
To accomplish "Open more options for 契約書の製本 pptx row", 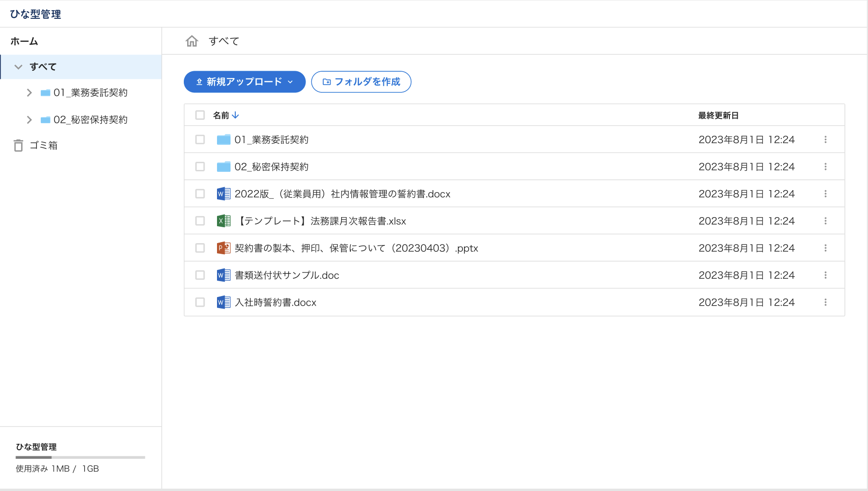I will coord(826,248).
